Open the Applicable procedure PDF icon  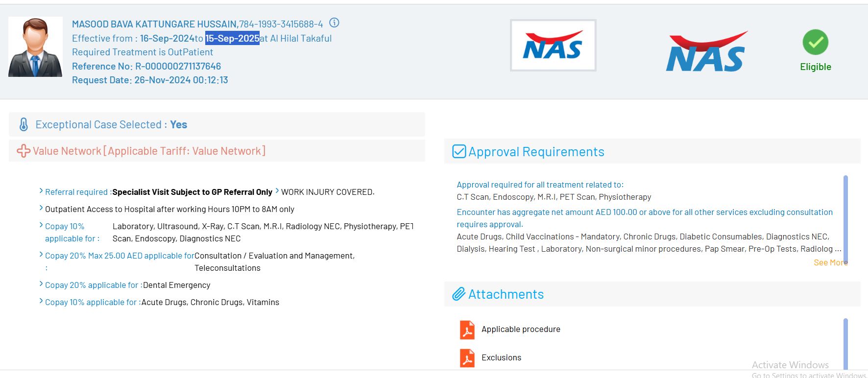coord(467,330)
